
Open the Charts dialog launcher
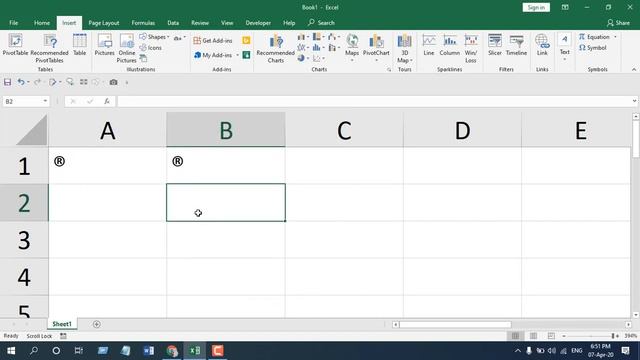389,70
